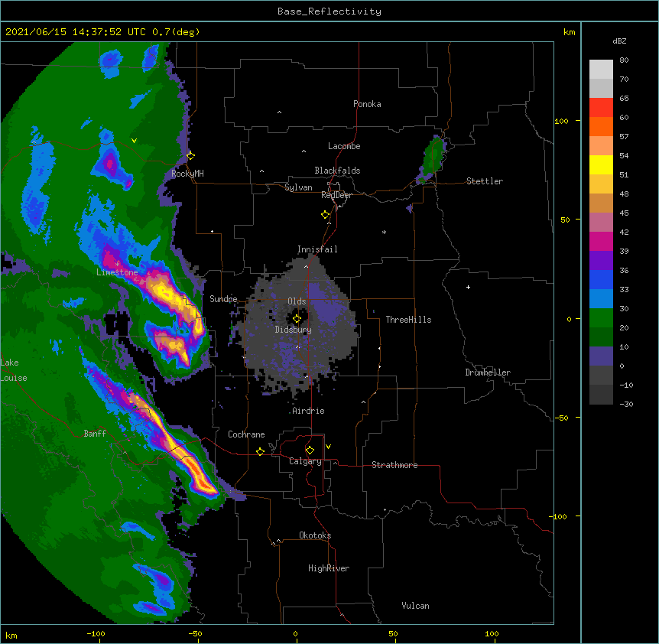Click the dBZ legend heading
The height and width of the screenshot is (644, 659).
coord(619,41)
